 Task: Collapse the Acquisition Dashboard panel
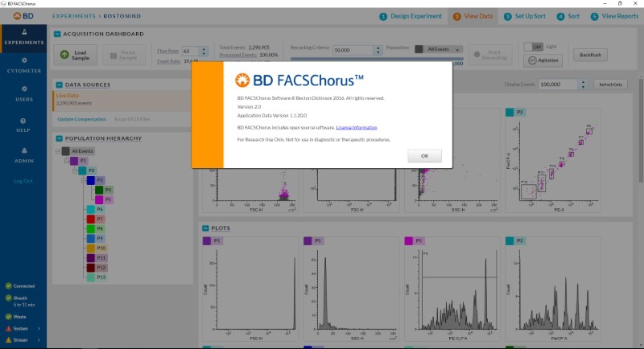(x=57, y=34)
